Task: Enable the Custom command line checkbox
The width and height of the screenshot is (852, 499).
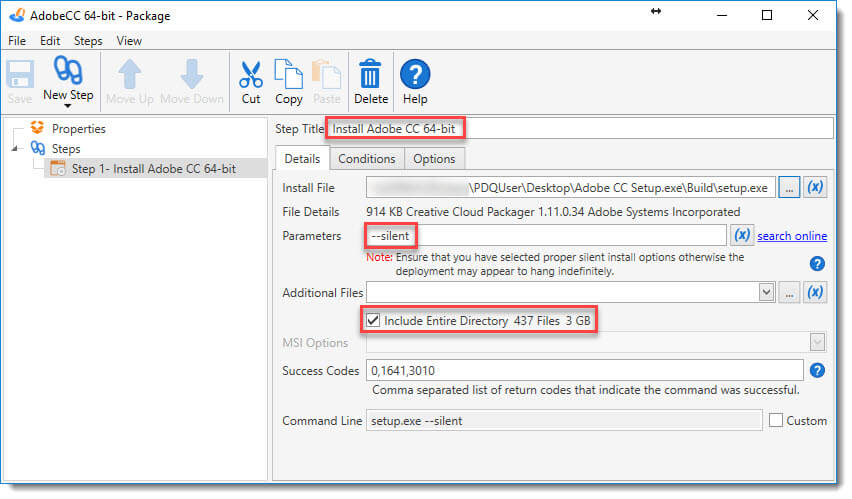Action: tap(776, 420)
